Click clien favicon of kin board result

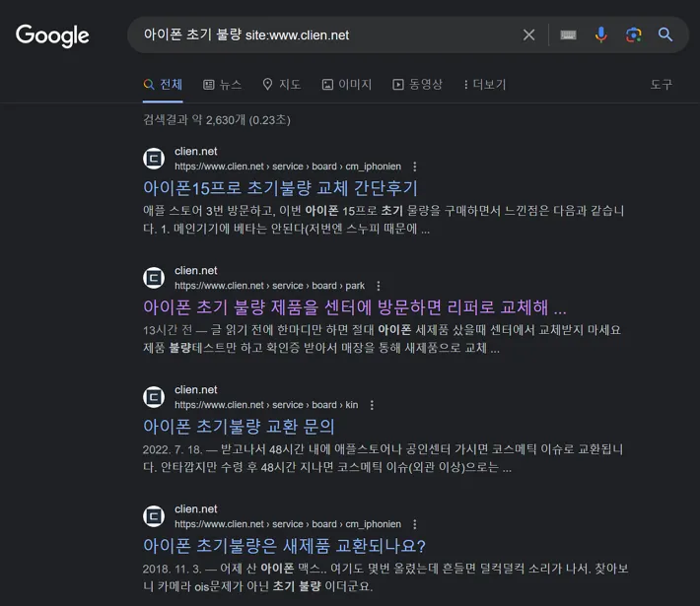point(154,397)
